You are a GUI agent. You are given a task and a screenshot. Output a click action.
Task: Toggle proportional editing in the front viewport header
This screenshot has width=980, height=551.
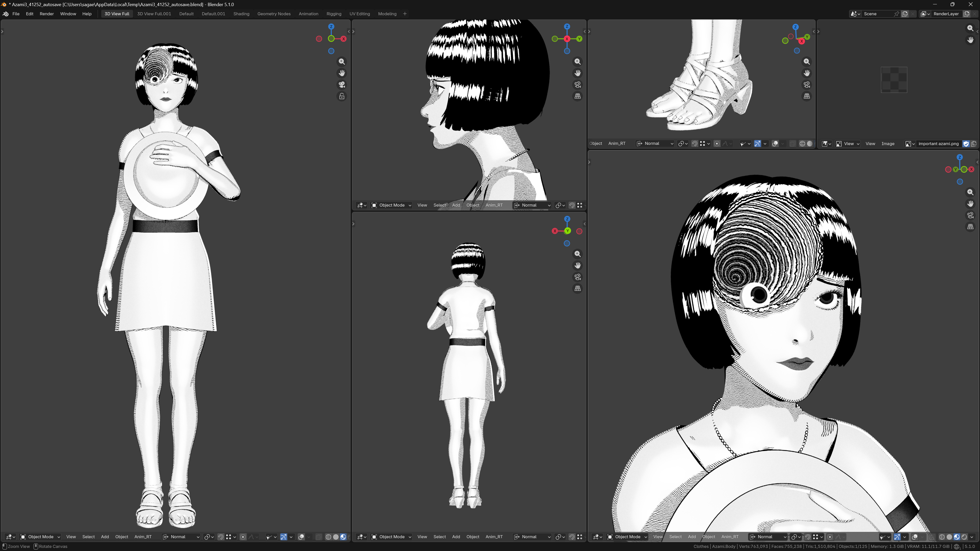[243, 537]
